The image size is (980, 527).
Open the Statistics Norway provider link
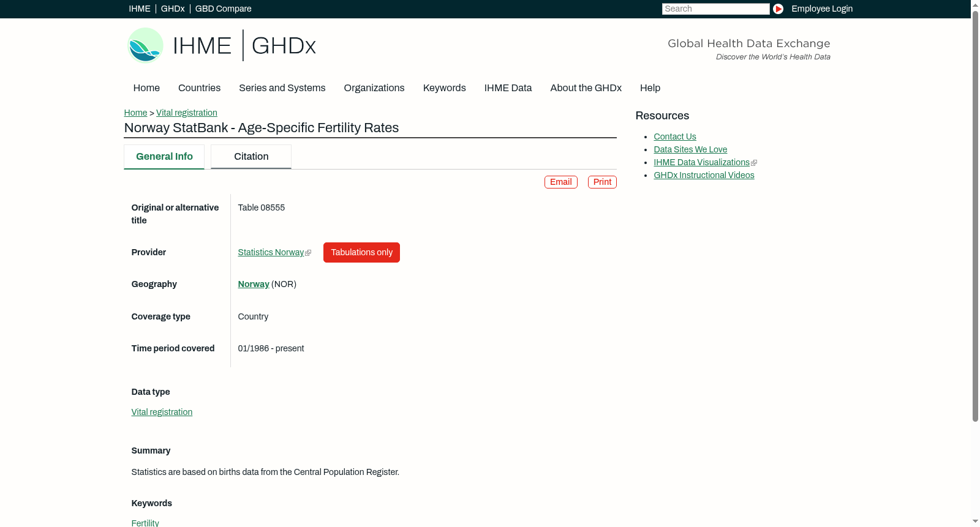tap(271, 252)
